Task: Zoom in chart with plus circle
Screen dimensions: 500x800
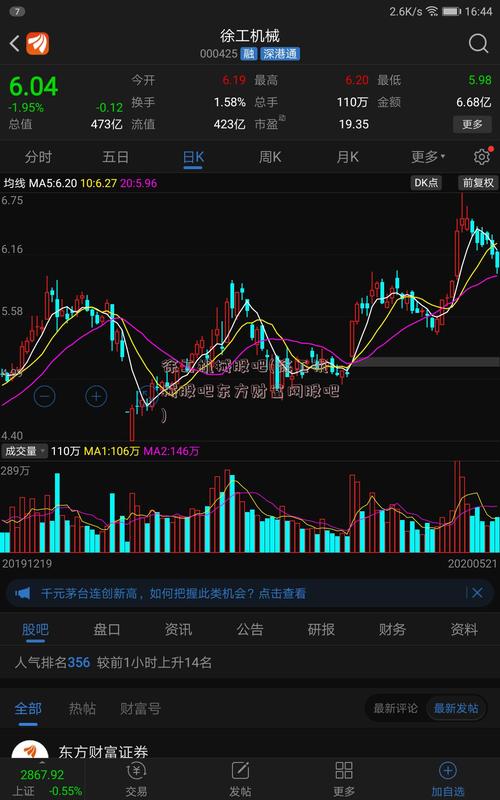Action: tap(96, 396)
